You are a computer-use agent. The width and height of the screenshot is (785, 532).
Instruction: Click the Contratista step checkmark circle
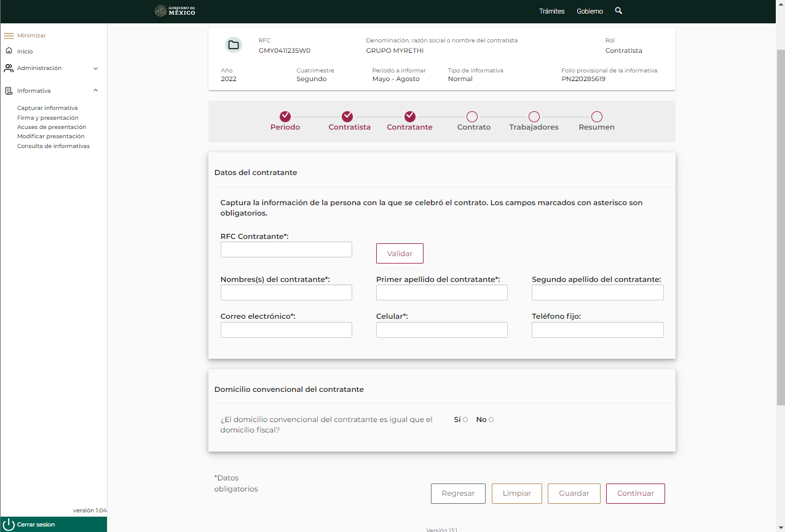[347, 117]
